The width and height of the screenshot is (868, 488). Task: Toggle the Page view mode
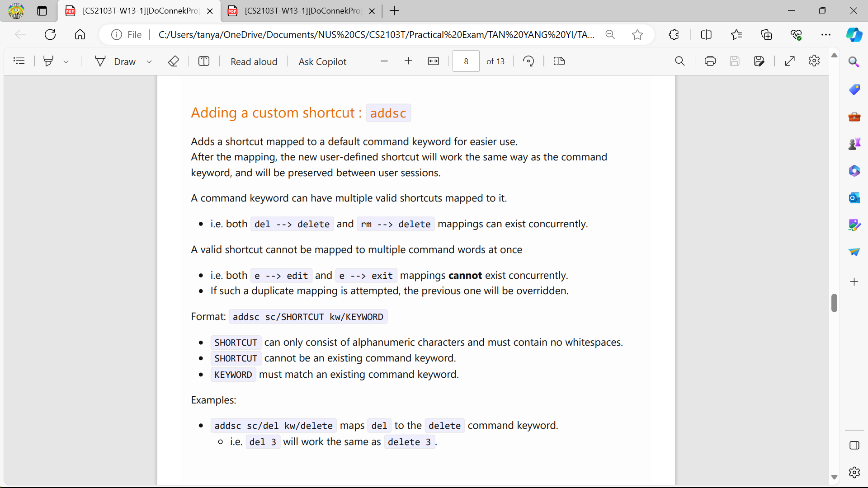559,61
